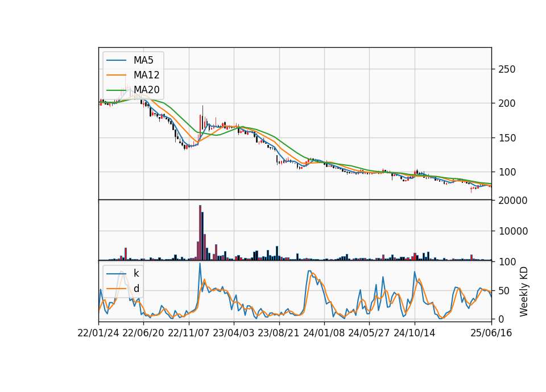Click the 22/01/24 date label
The height and width of the screenshot is (392, 546).
coord(98,333)
